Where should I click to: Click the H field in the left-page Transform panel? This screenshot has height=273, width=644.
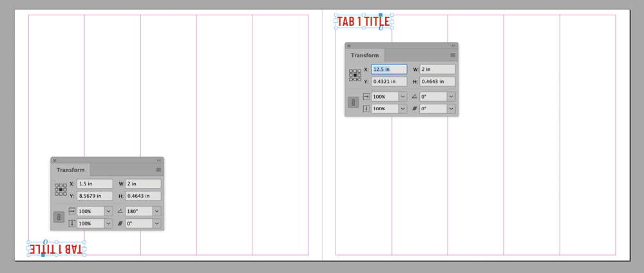[143, 196]
